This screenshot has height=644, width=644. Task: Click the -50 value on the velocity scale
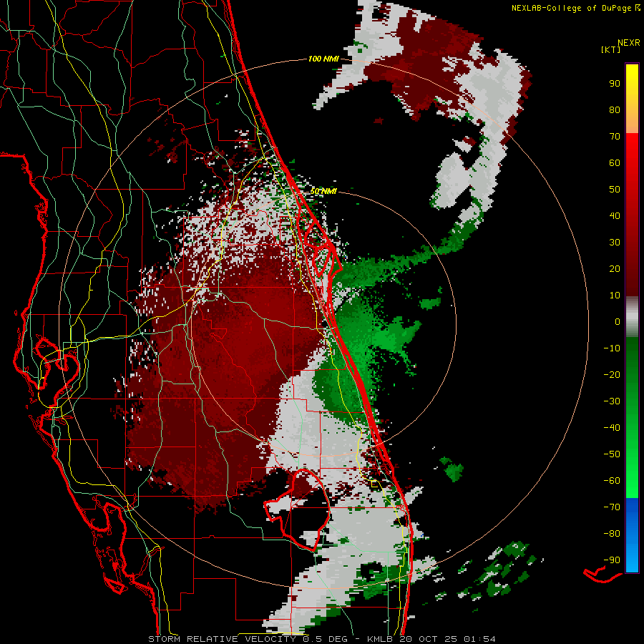(612, 454)
